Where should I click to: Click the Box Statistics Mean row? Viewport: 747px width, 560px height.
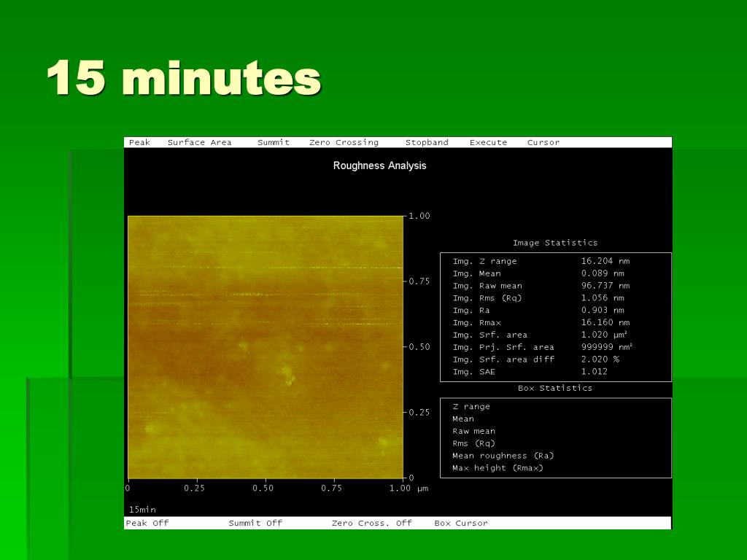[463, 419]
